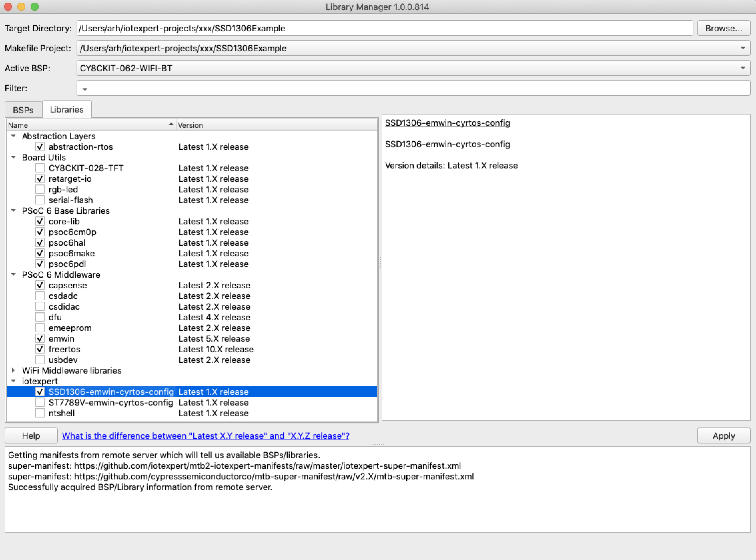Switch to the BSPs tab

point(23,110)
